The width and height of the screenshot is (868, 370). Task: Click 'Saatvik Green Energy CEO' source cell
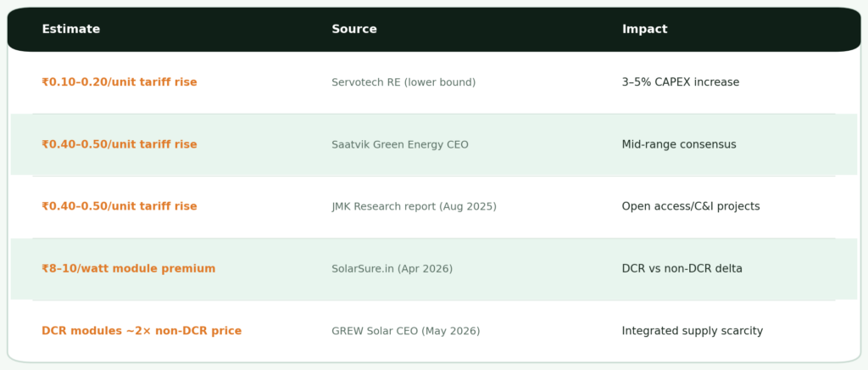click(400, 144)
